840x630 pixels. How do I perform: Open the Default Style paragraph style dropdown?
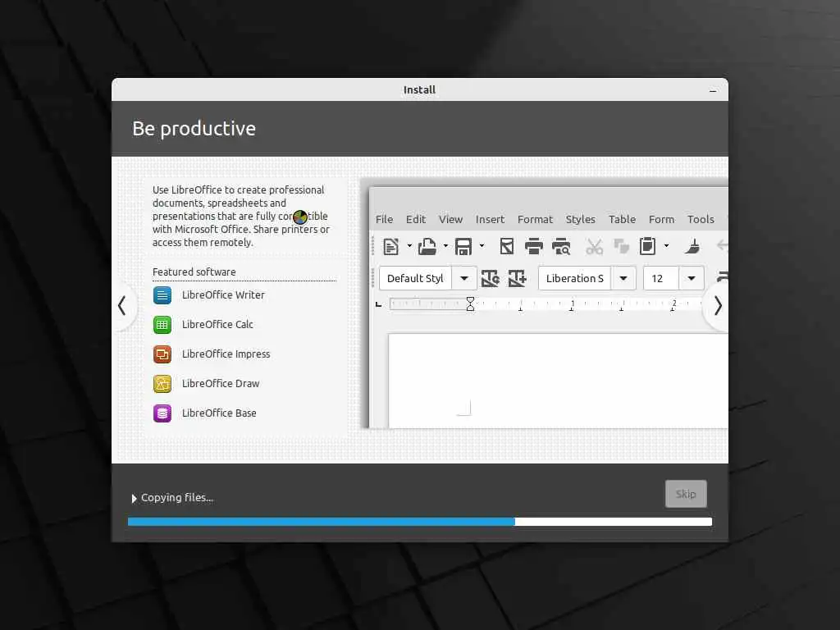click(464, 279)
